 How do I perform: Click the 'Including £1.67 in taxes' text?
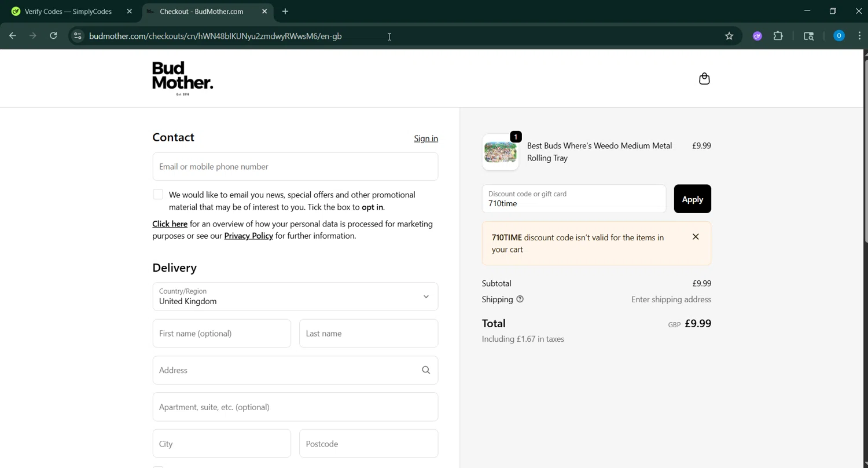point(523,339)
